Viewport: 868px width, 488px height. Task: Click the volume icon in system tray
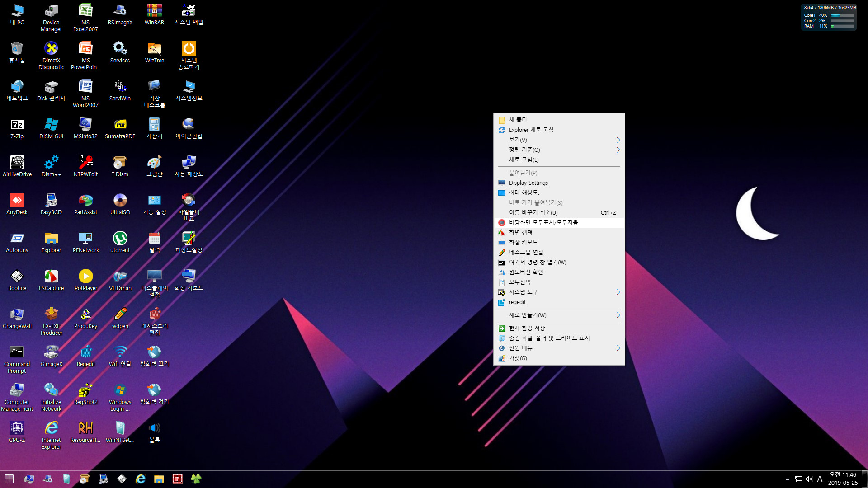(809, 479)
